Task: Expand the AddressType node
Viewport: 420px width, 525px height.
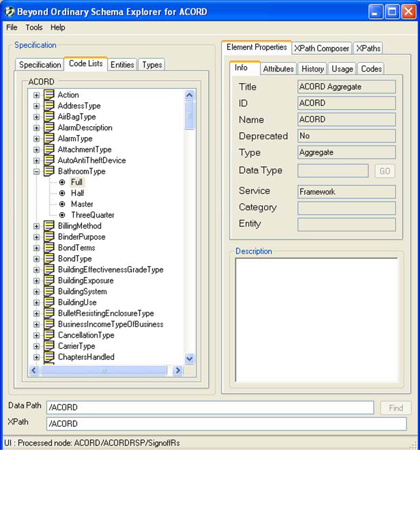Action: click(x=37, y=106)
